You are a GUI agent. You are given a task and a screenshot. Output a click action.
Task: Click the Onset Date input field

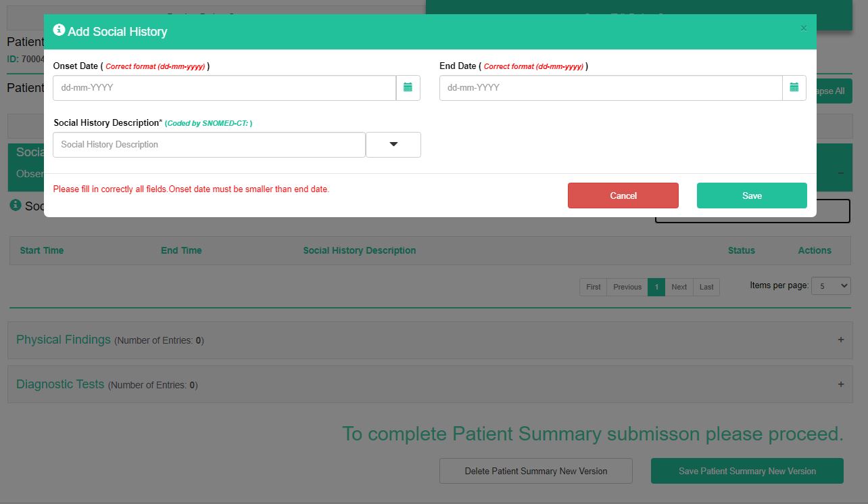click(x=224, y=88)
